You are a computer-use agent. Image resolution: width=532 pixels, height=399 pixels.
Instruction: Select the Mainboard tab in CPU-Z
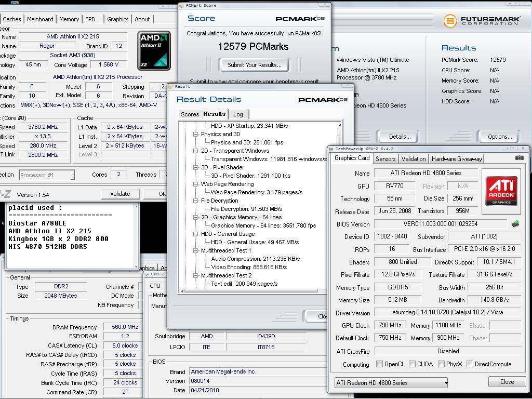point(40,19)
